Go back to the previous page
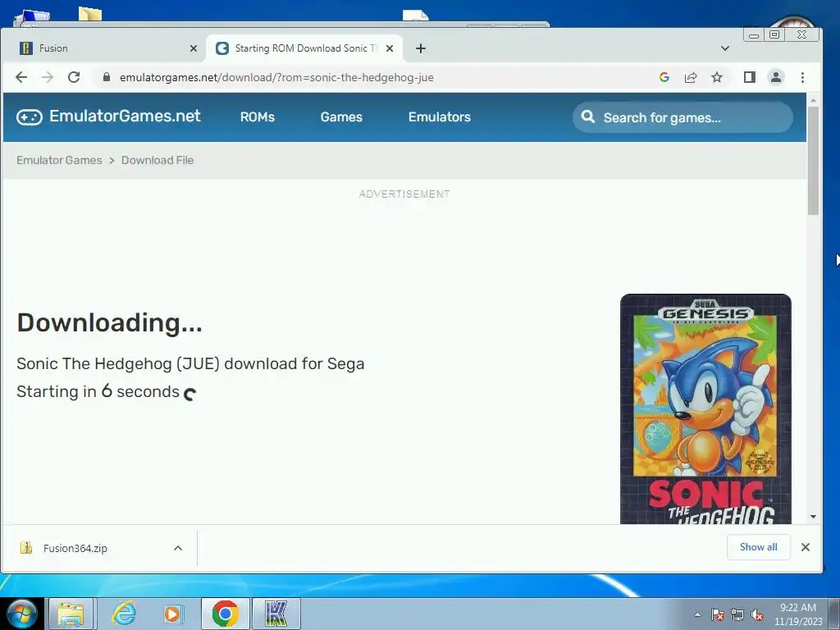840x630 pixels. coord(21,77)
